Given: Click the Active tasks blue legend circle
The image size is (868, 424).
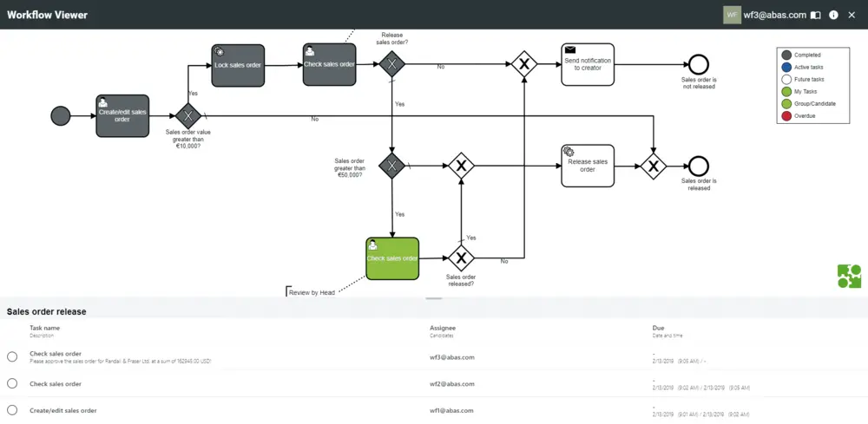Looking at the screenshot, I should [786, 67].
